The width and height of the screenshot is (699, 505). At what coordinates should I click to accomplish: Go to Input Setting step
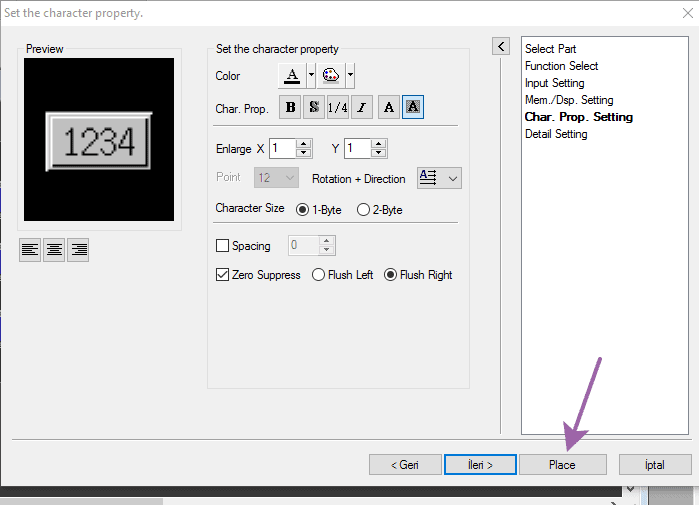tap(554, 83)
